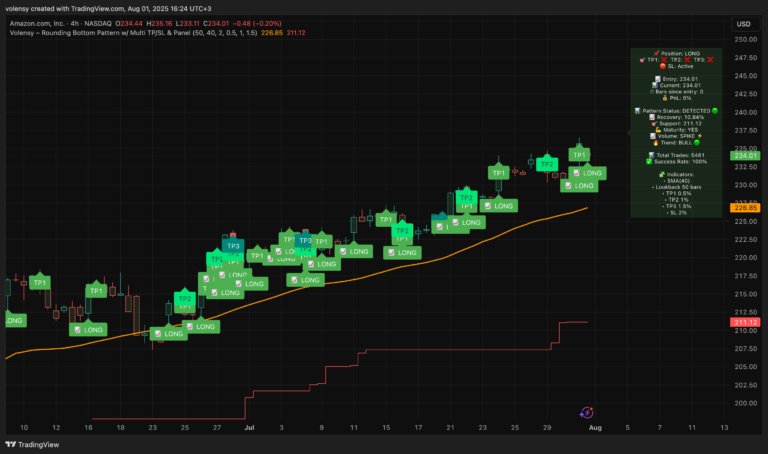Click the 'PnL: 0%' row in the panel
Image resolution: width=768 pixels, height=454 pixels.
click(x=676, y=98)
